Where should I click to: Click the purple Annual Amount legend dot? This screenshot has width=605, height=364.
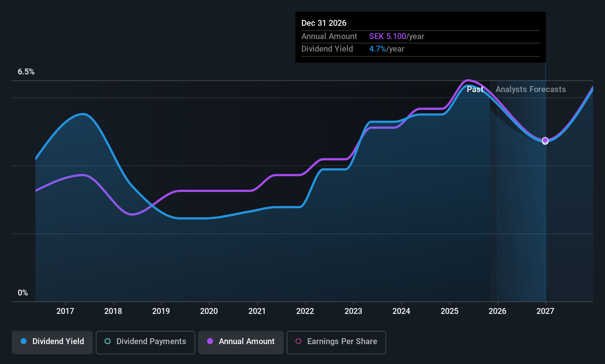click(x=210, y=341)
